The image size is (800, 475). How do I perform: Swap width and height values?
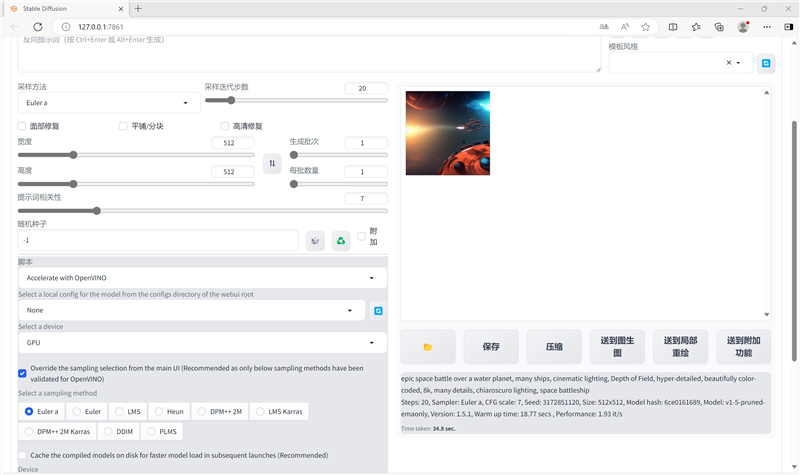click(x=272, y=163)
